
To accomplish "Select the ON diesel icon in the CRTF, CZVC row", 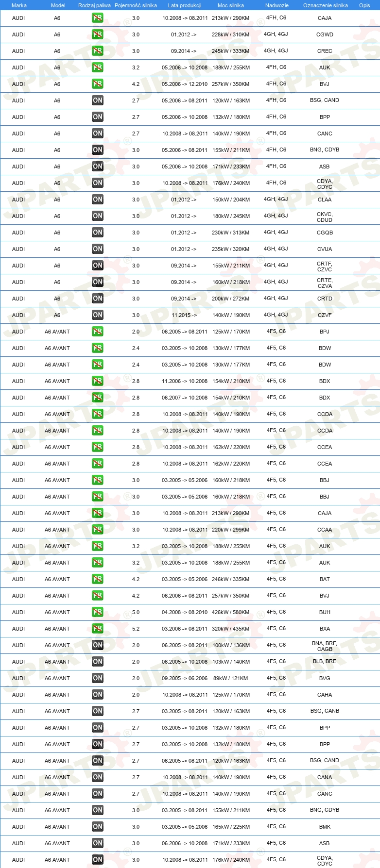I will pyautogui.click(x=98, y=266).
